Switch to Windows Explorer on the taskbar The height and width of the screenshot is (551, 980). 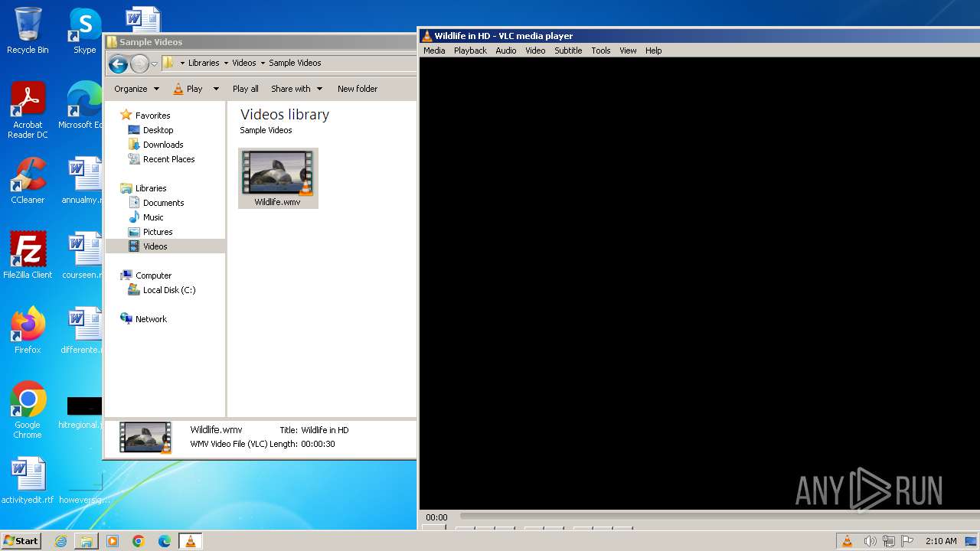point(87,541)
